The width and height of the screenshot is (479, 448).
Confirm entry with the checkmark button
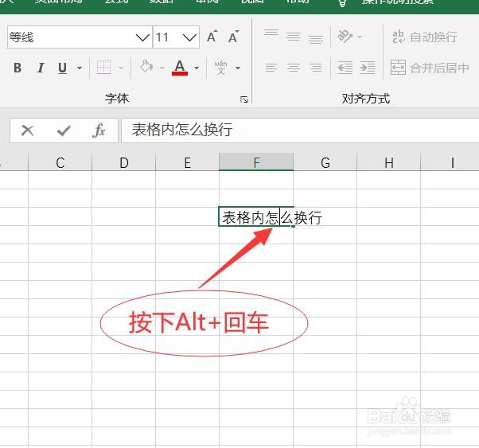[64, 131]
